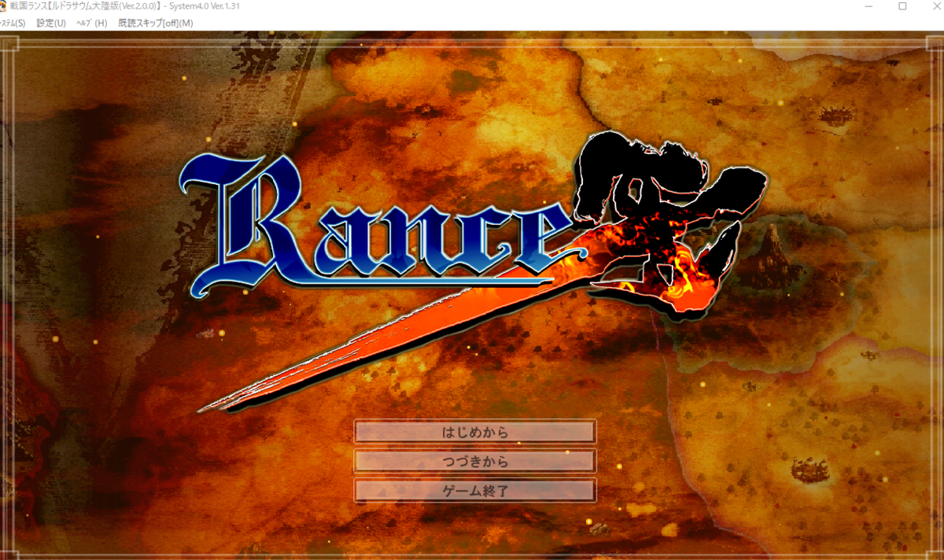Open the 設定(U) menu
Viewport: 944px width, 560px height.
pos(51,23)
